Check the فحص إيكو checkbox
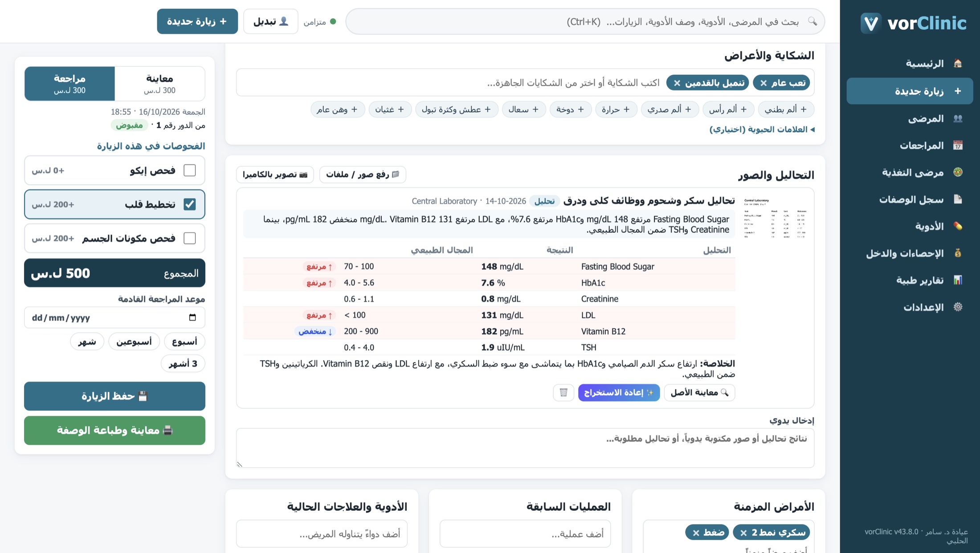 190,170
